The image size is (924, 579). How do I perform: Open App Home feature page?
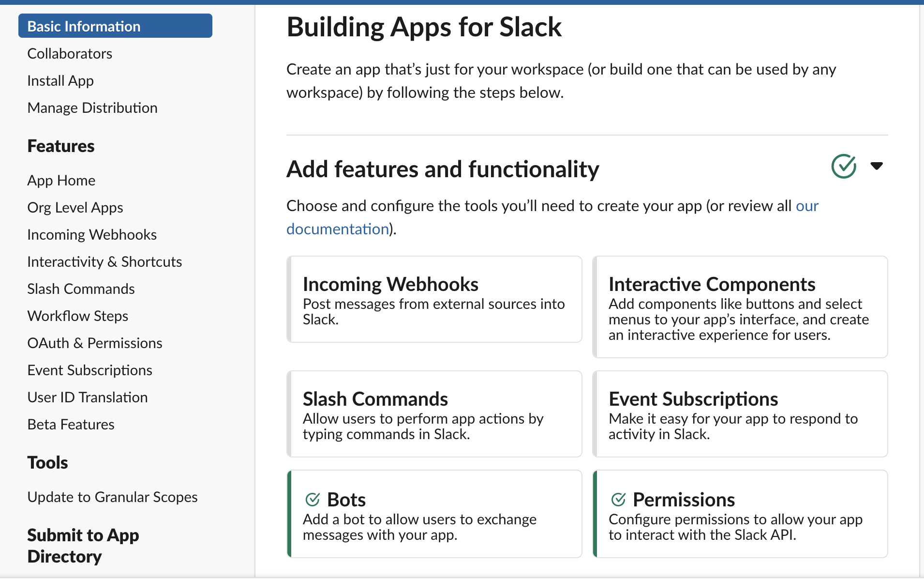coord(61,180)
